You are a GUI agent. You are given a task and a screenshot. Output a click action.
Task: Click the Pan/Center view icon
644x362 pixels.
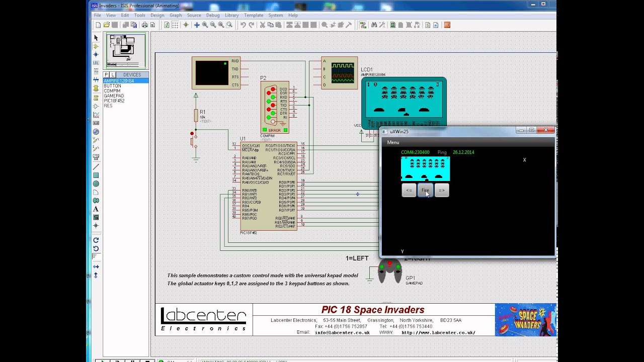tap(197, 25)
